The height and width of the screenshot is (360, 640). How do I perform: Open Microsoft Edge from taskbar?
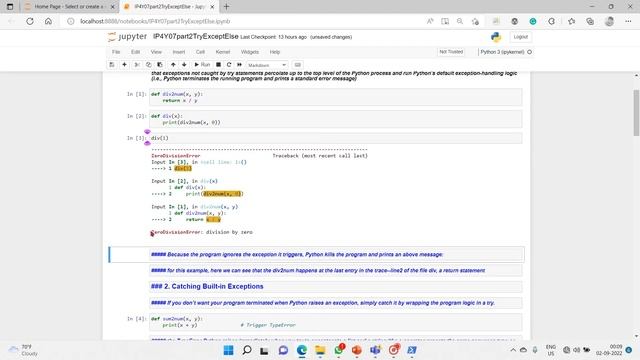tap(302, 350)
